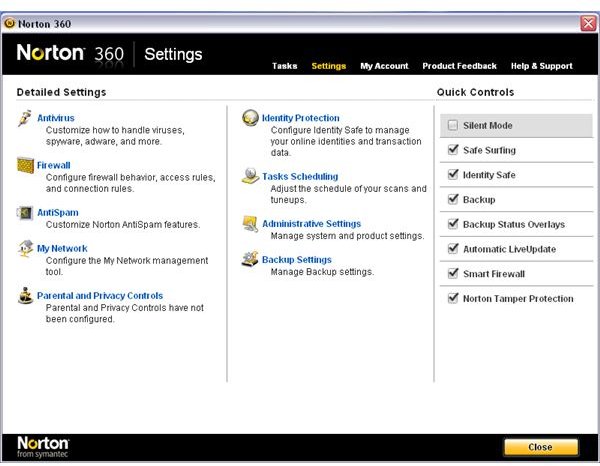
Task: Open the Administrative Settings link
Action: click(x=311, y=223)
